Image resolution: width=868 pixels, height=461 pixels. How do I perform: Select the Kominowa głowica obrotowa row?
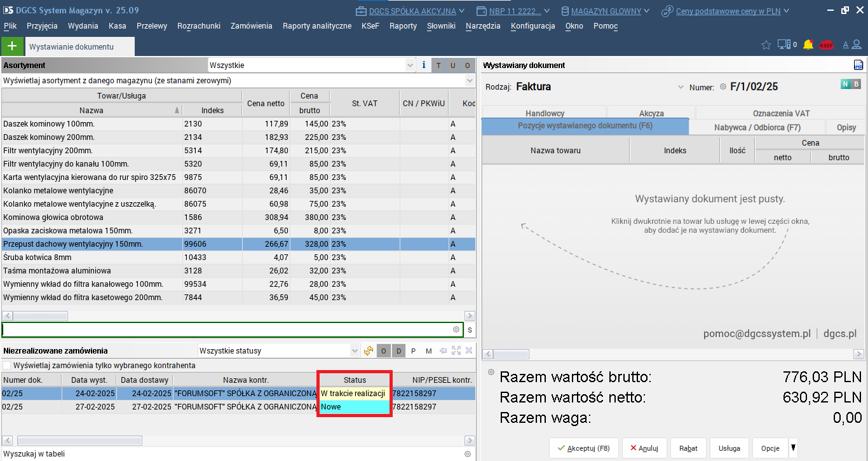238,217
